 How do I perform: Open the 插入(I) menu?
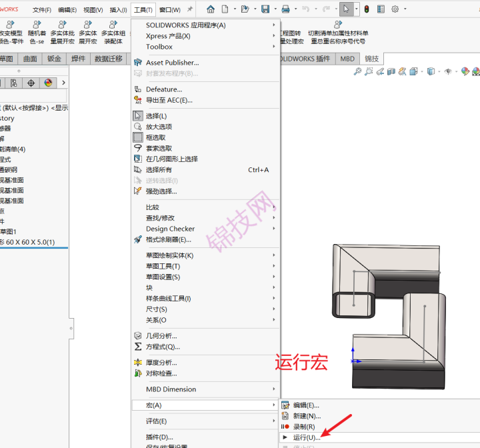click(x=118, y=10)
